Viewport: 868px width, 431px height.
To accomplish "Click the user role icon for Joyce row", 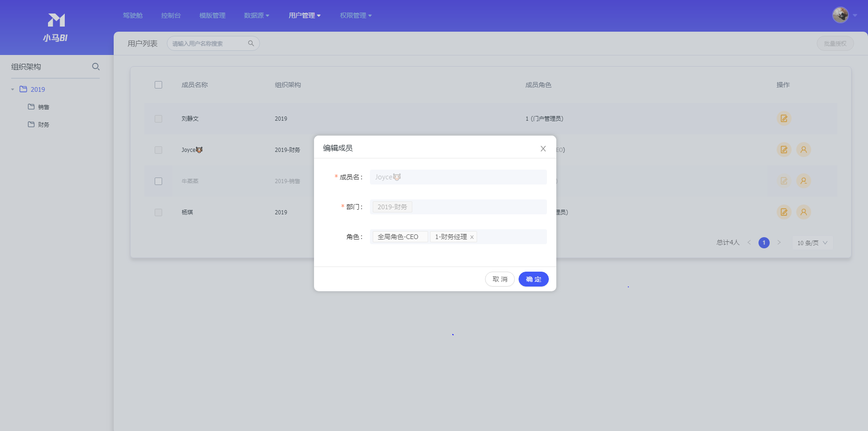I will [803, 150].
